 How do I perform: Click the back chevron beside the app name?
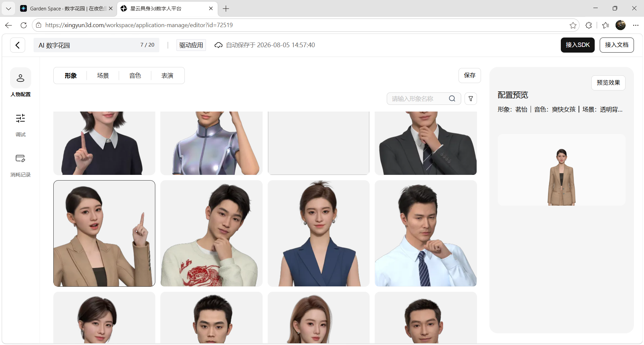tap(18, 45)
